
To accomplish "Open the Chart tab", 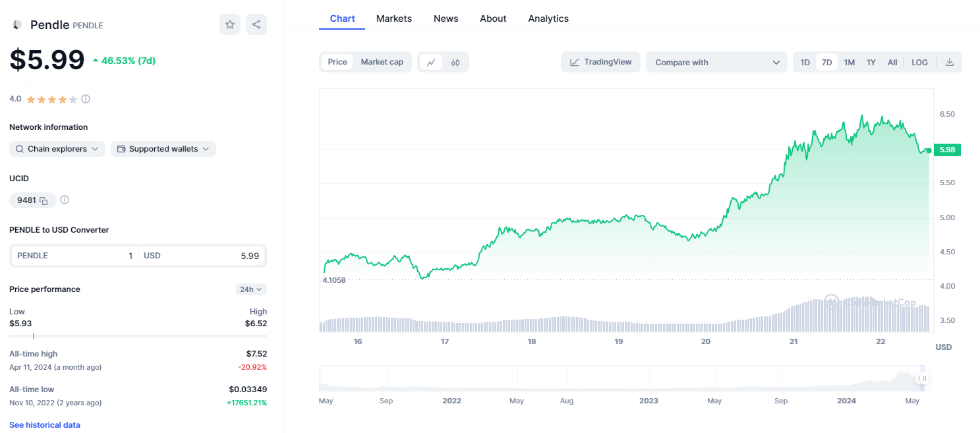I will 342,18.
